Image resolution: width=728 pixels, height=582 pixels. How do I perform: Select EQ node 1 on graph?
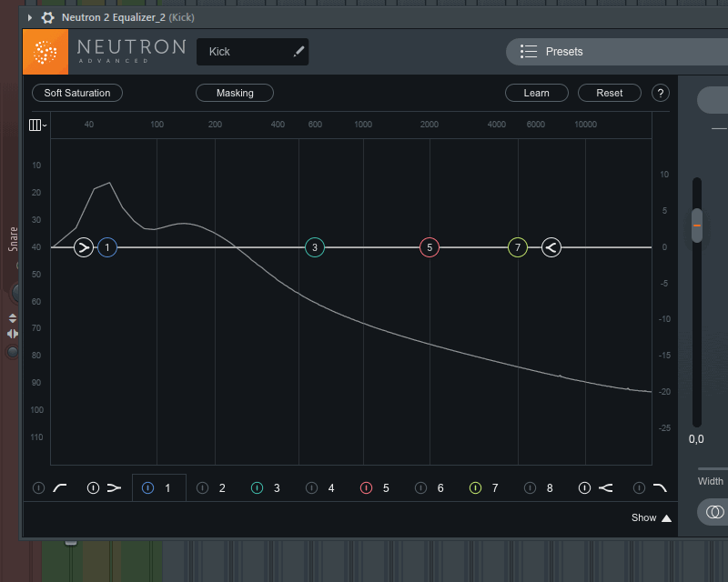click(107, 247)
